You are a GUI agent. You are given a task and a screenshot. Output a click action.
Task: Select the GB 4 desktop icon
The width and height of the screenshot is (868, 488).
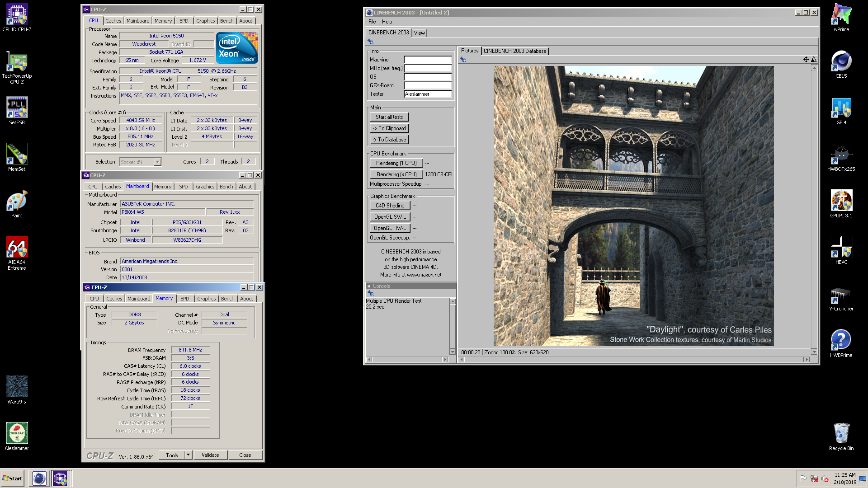click(841, 111)
